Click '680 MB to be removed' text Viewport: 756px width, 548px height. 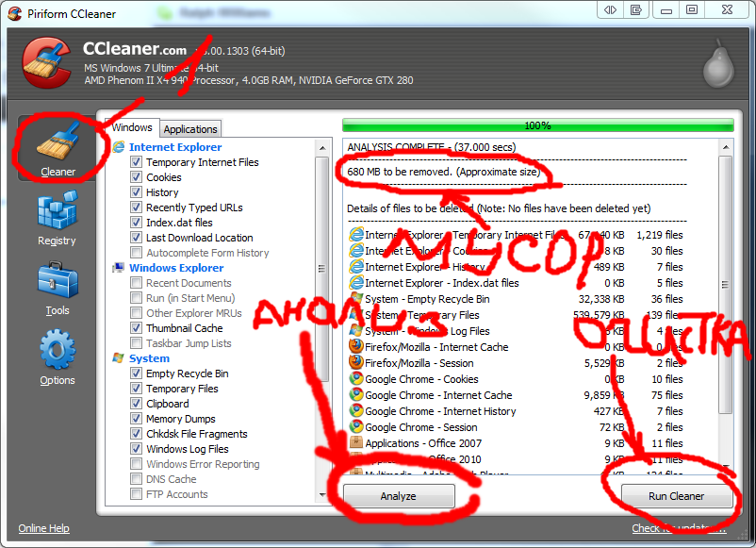tap(400, 172)
